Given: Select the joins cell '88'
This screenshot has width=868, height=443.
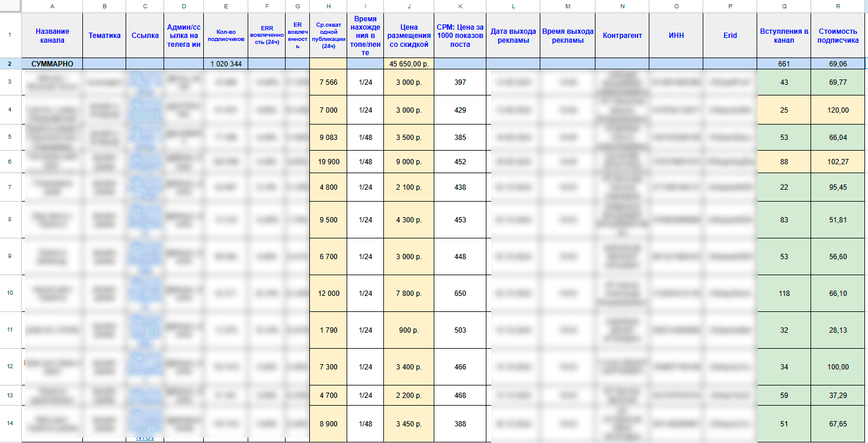Looking at the screenshot, I should (784, 162).
